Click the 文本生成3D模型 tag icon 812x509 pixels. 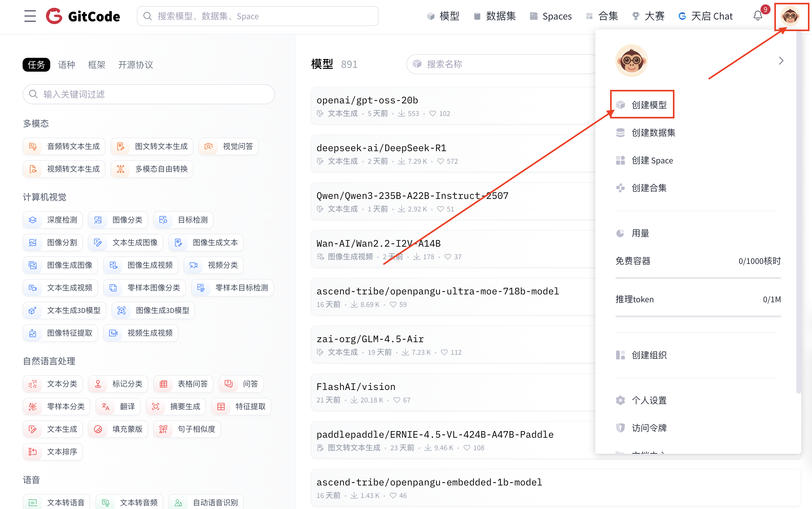click(33, 310)
